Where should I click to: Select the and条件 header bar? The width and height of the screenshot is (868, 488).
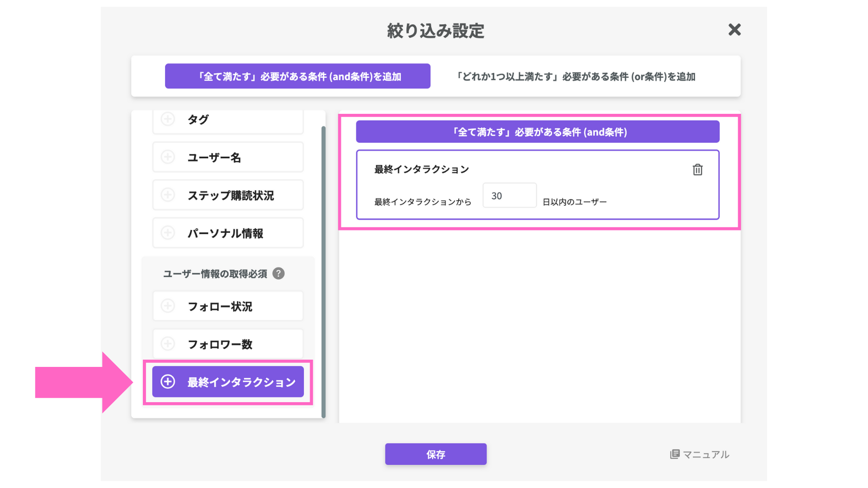click(x=538, y=132)
